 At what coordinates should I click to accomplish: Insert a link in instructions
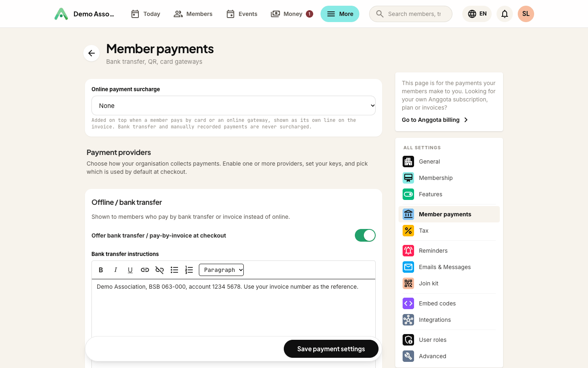click(x=145, y=270)
